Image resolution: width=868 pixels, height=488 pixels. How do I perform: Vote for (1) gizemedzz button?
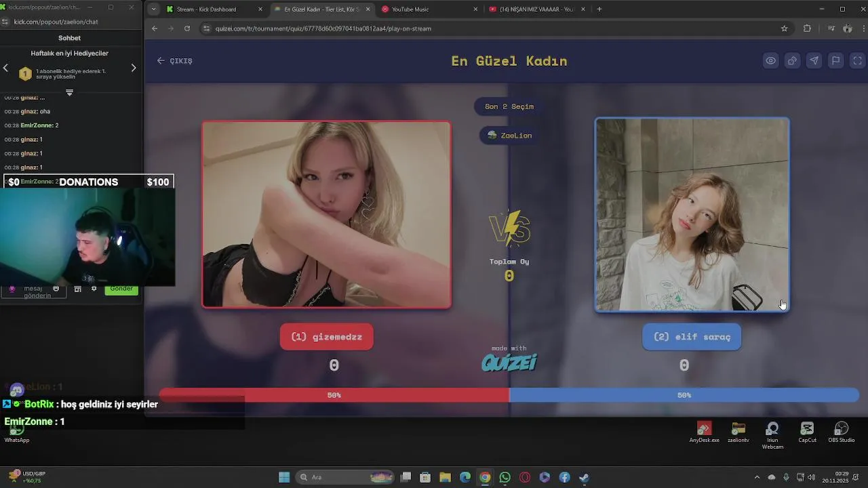(x=326, y=337)
